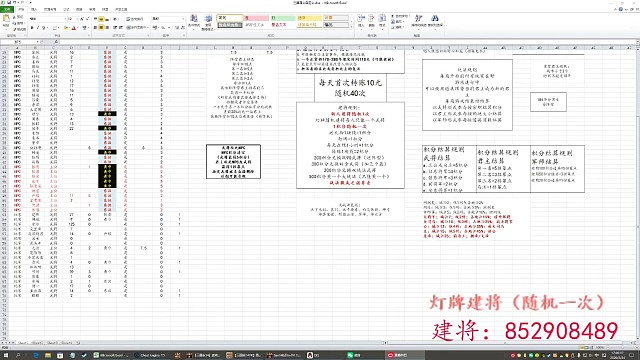Open the number format dropdown
The height and width of the screenshot is (360, 640).
[183, 19]
